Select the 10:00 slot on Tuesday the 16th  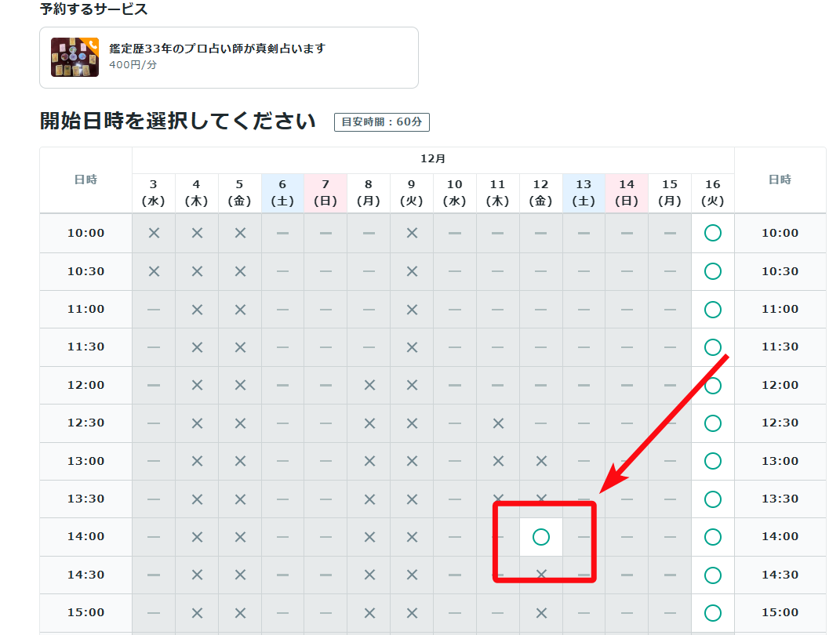(x=712, y=233)
